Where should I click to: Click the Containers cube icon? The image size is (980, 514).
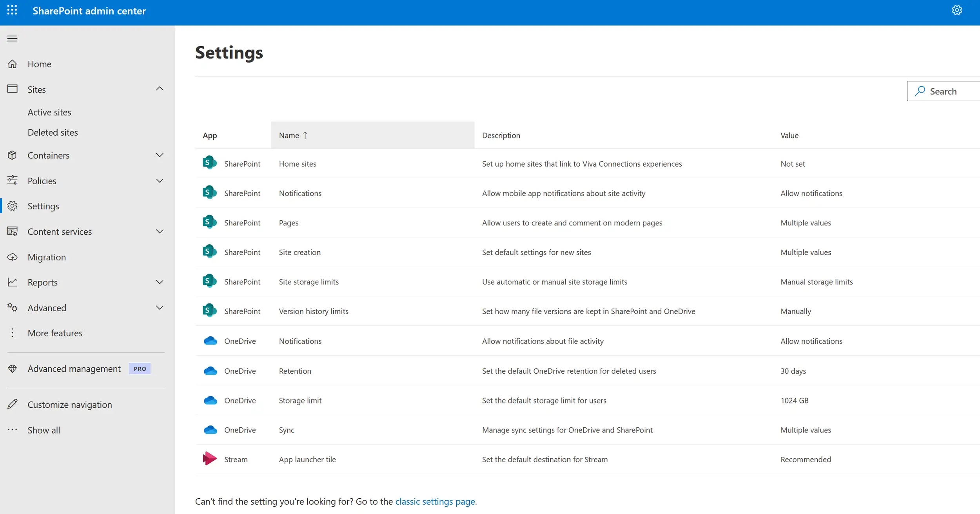[13, 155]
